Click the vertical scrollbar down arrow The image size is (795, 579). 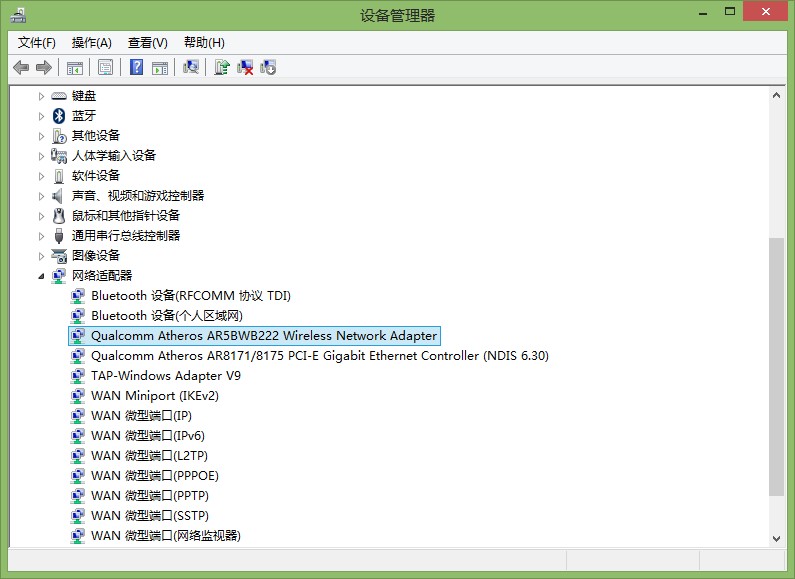pyautogui.click(x=776, y=538)
